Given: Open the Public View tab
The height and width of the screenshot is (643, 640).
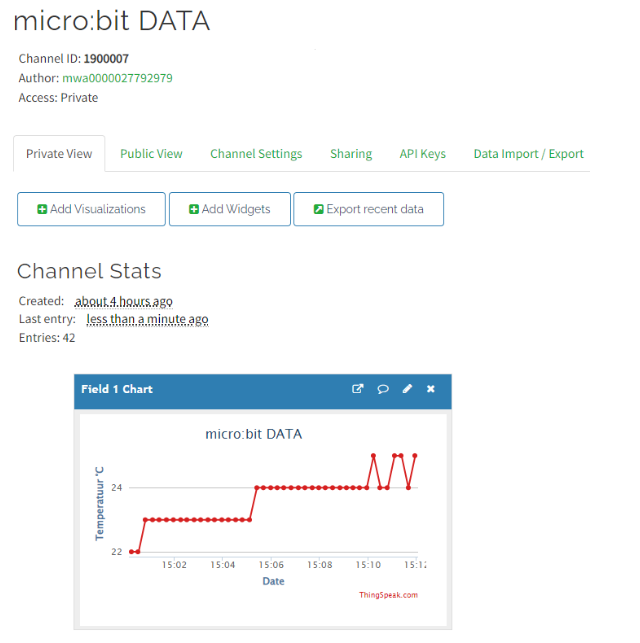Looking at the screenshot, I should click(x=151, y=154).
